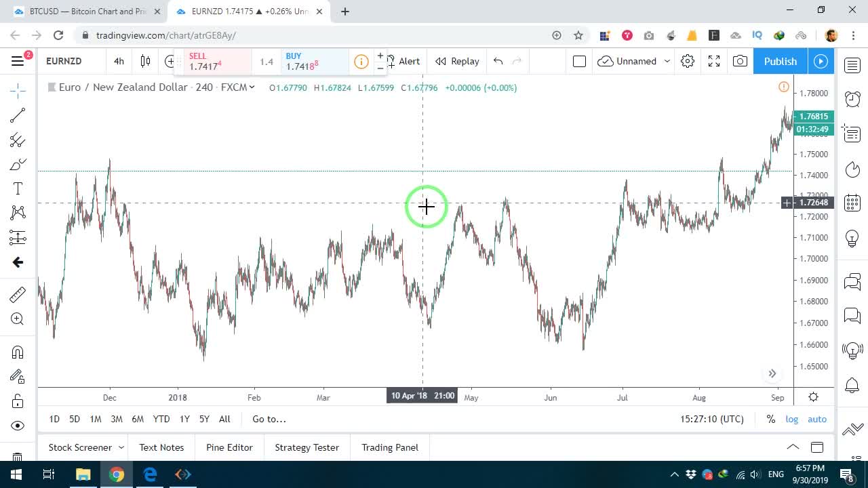
Task: Click the orange order info icon
Action: 361,62
